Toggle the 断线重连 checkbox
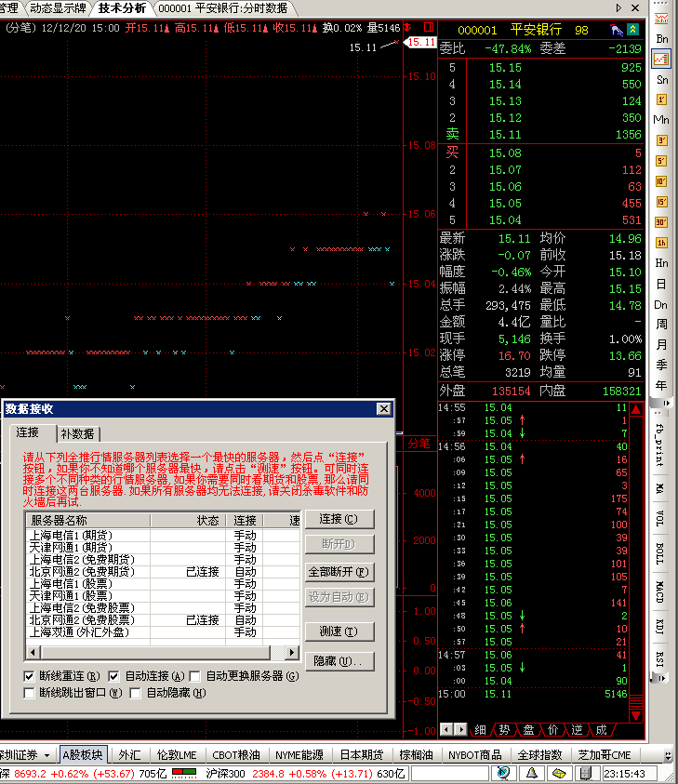 [30, 676]
